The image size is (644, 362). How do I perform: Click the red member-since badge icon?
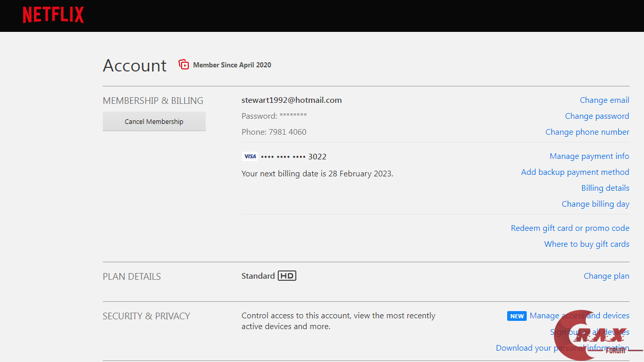(184, 65)
